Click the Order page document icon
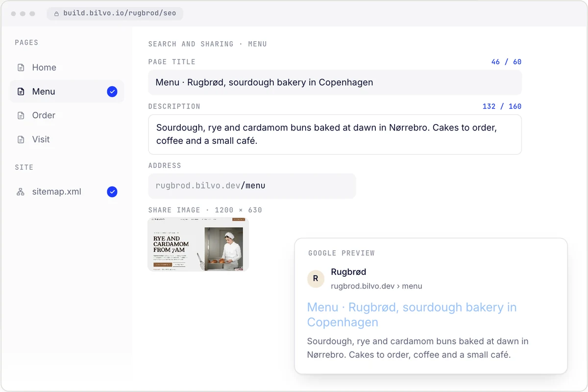 coord(21,116)
